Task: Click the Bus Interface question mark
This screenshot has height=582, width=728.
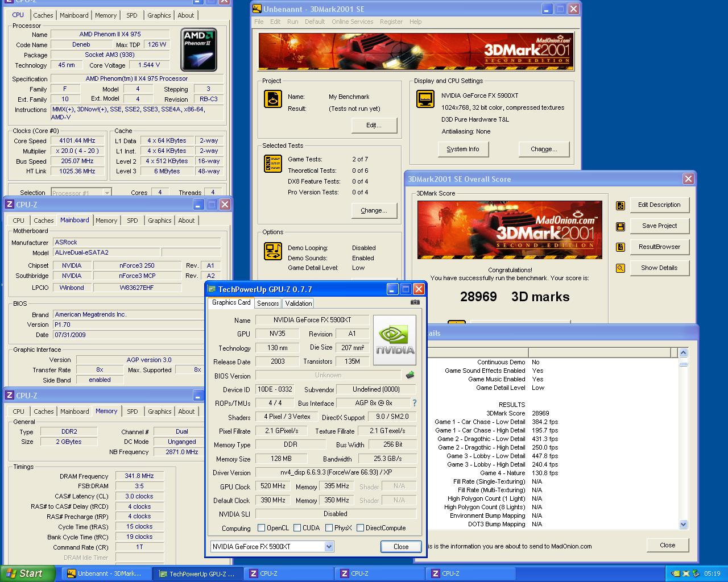Action: tap(414, 403)
